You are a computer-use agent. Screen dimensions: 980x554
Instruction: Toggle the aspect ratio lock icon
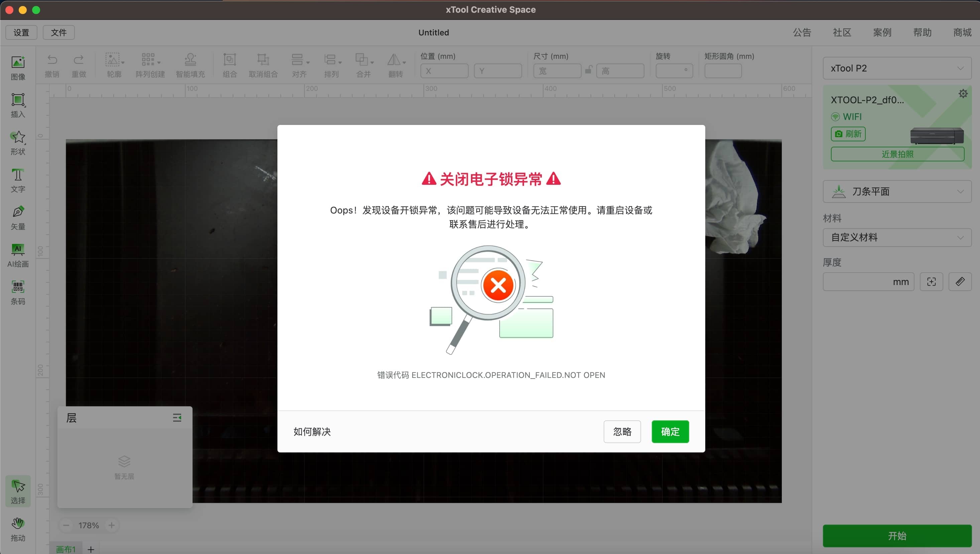(588, 70)
